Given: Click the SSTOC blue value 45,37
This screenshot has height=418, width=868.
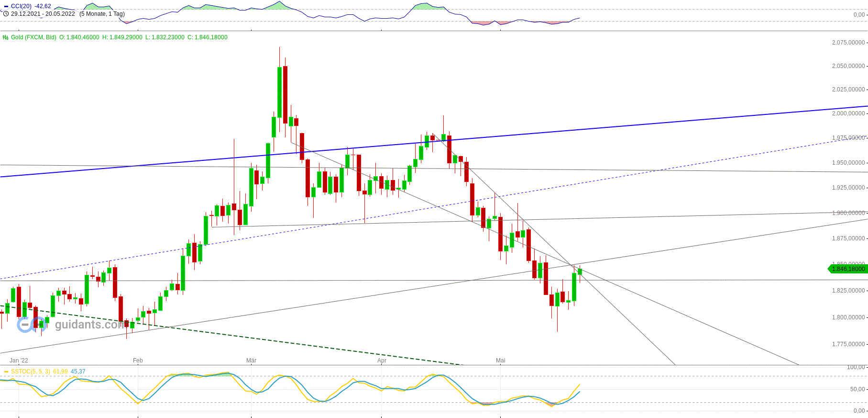Looking at the screenshot, I should [x=78, y=372].
